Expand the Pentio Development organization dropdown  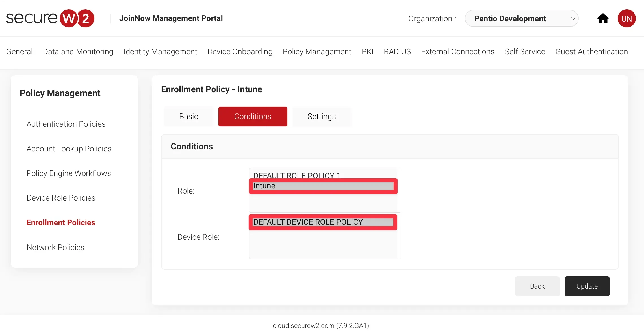[x=521, y=19]
